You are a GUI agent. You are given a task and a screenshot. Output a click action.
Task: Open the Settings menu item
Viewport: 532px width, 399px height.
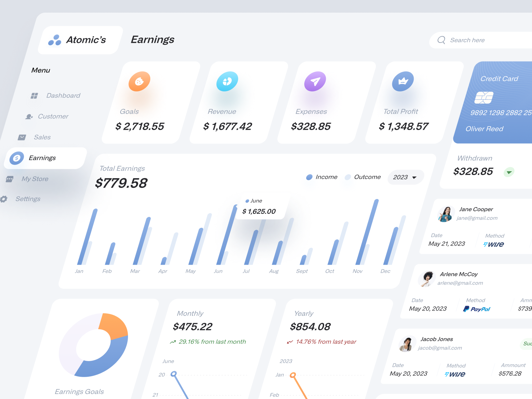20,199
